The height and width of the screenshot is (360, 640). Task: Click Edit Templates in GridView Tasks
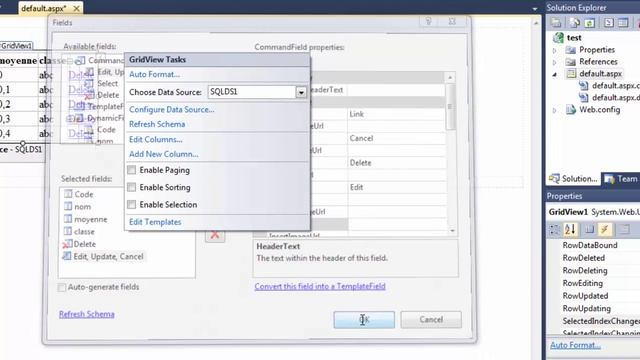coord(155,222)
